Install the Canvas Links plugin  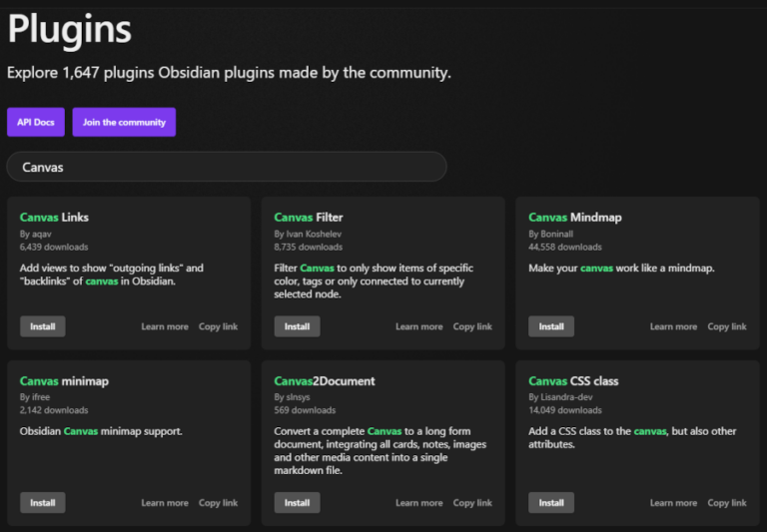pyautogui.click(x=43, y=326)
